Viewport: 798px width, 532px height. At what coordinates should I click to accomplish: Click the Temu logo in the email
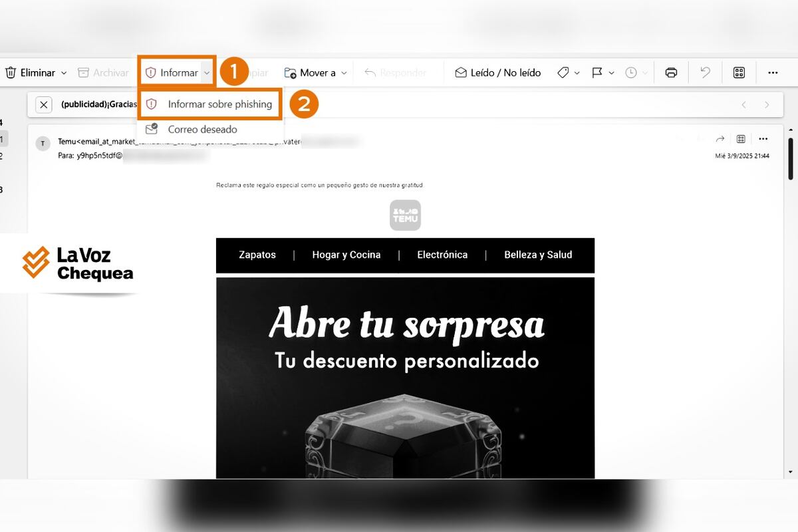tap(405, 215)
